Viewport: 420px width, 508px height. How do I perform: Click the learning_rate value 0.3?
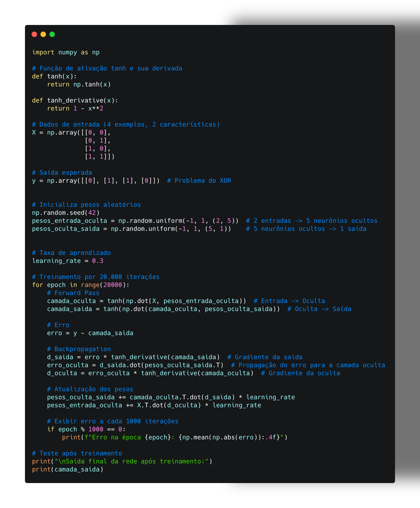pos(97,261)
